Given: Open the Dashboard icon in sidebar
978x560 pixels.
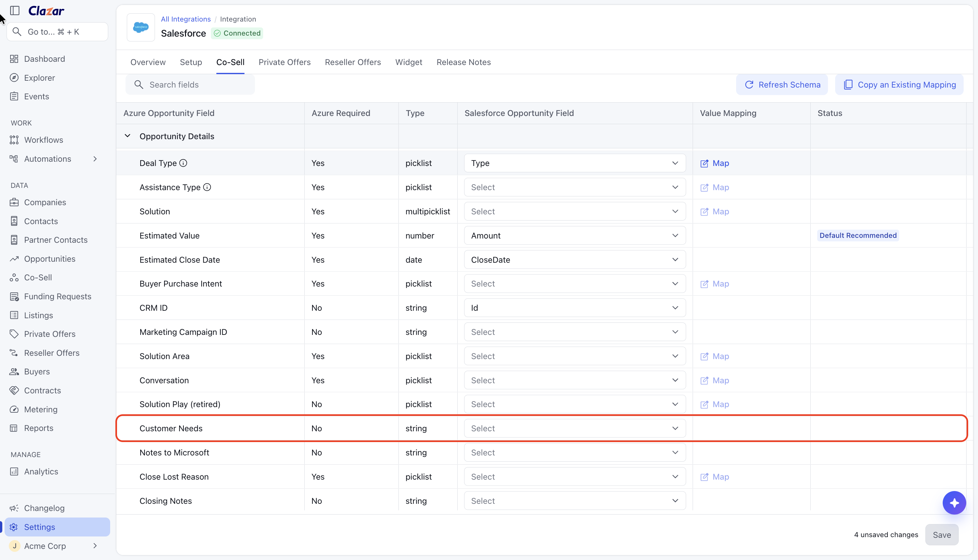Looking at the screenshot, I should coord(14,59).
